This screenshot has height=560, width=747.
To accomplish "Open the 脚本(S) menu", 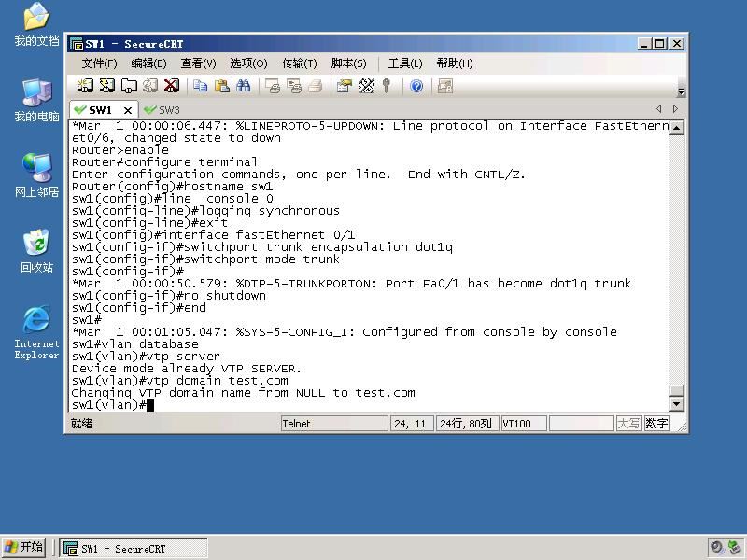I will 348,63.
